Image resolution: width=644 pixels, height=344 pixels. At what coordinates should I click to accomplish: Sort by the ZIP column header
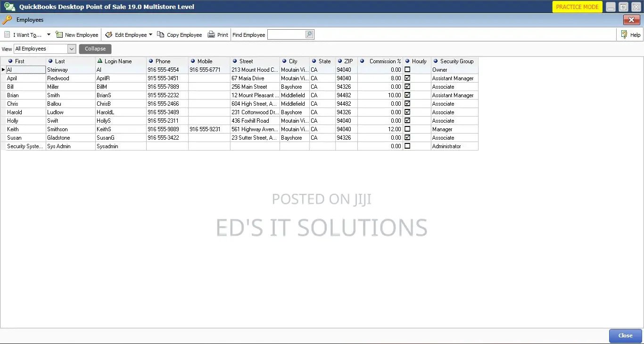347,61
